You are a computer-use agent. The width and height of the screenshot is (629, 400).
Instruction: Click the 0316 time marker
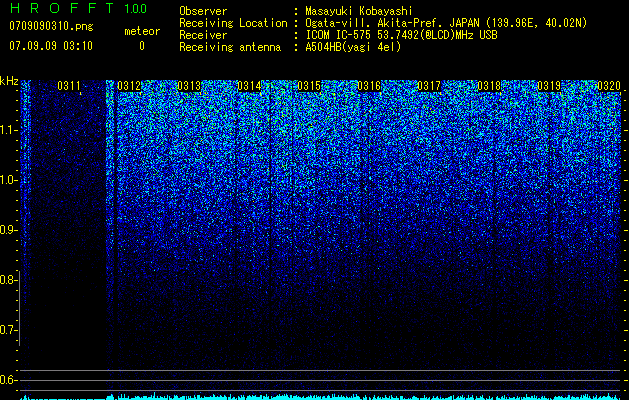[x=369, y=85]
